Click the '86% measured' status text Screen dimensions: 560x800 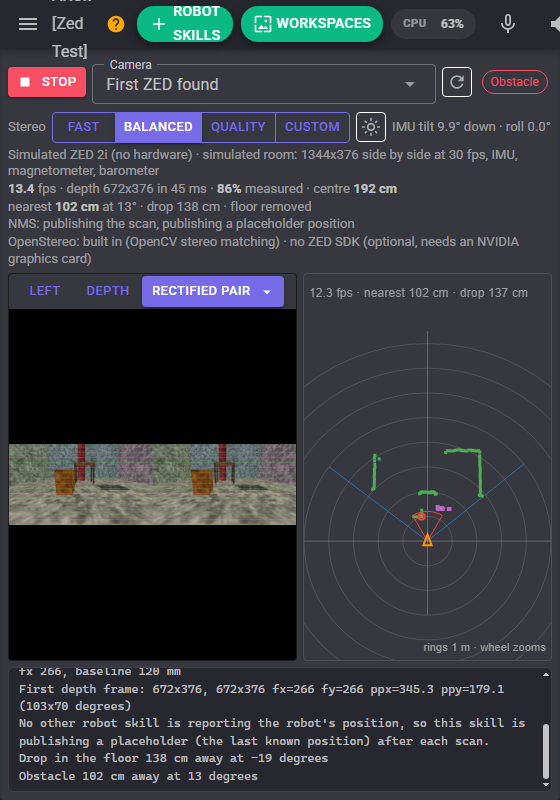(x=260, y=189)
